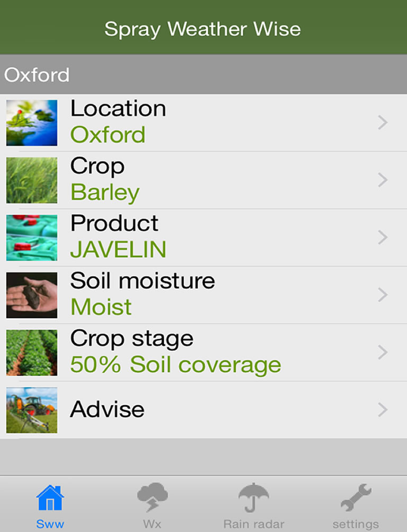Tap the Advise tractor sprayer thumbnail
This screenshot has width=407, height=532.
point(32,410)
